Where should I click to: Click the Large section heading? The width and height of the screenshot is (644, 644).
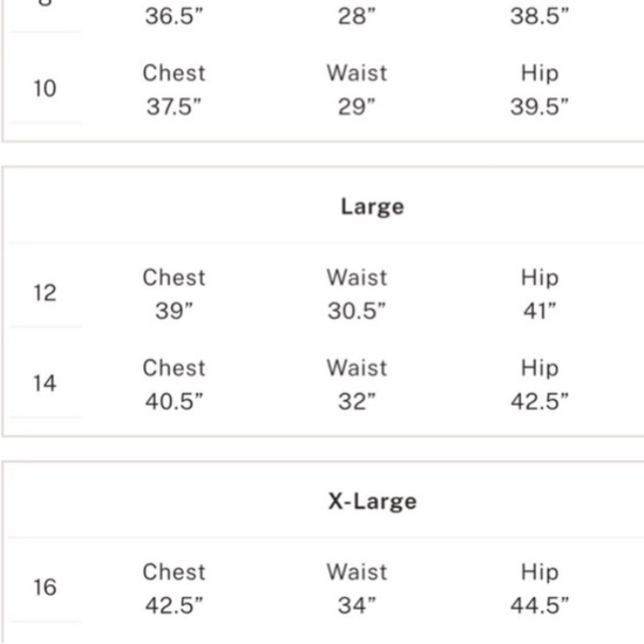click(x=372, y=207)
